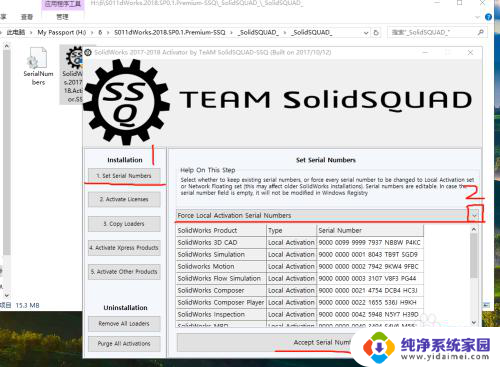Screen dimensions: 500x367
Task: Click 'S011dWorks.2018.SP0.1.Premium-SSQ' breadcrumb
Action: coord(170,32)
